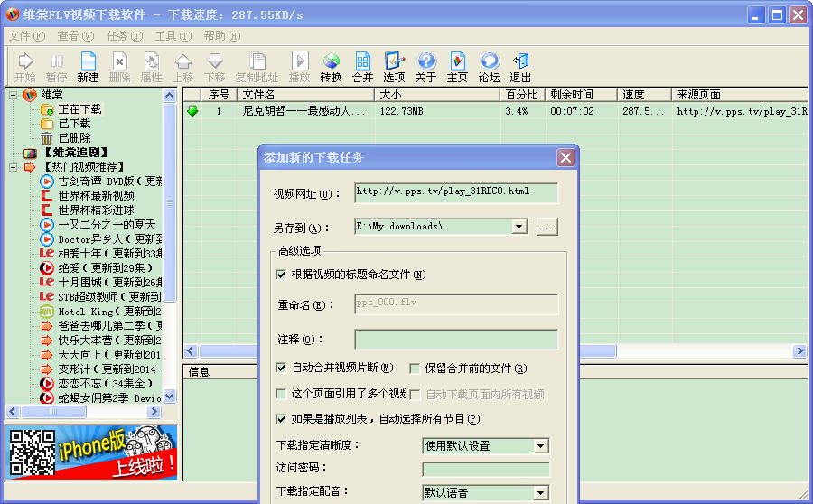Open the 工具(T) menu
The height and width of the screenshot is (504, 813).
coord(173,36)
